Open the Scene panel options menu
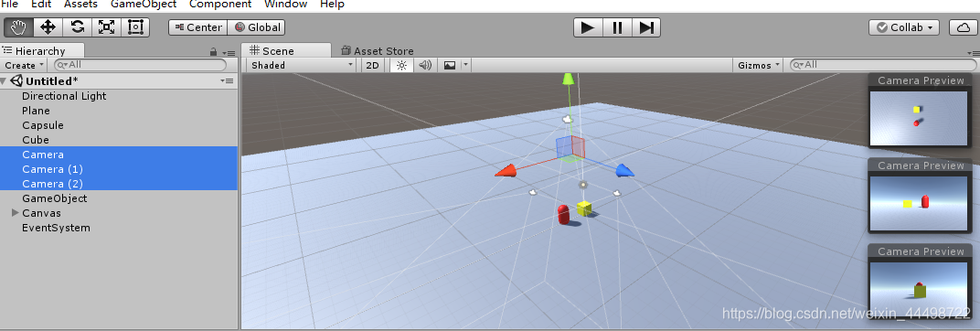Image resolution: width=980 pixels, height=331 pixels. point(973,53)
